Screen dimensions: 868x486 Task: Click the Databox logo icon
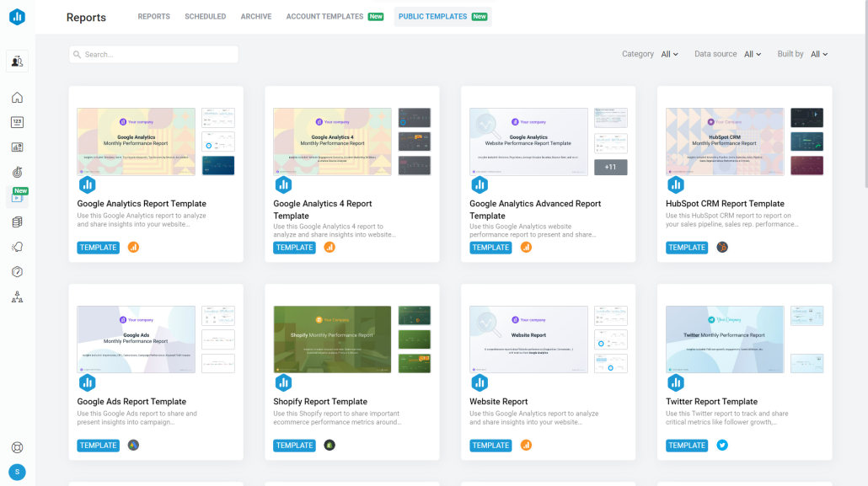tap(17, 17)
